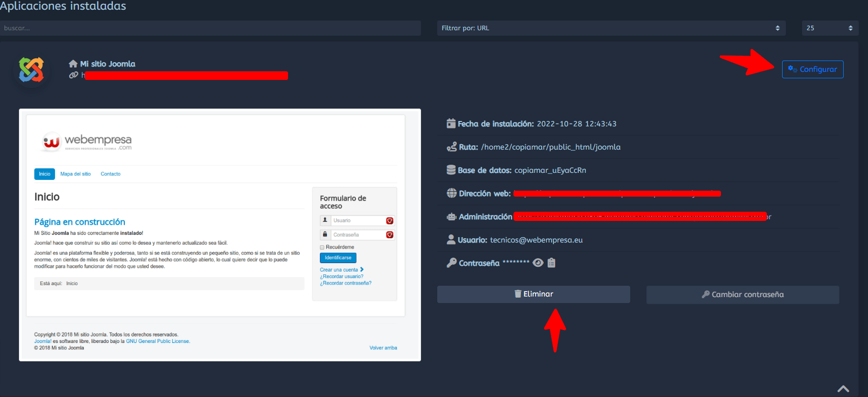Click the Joomla logo icon
Screen dimensions: 868x397
(x=31, y=70)
